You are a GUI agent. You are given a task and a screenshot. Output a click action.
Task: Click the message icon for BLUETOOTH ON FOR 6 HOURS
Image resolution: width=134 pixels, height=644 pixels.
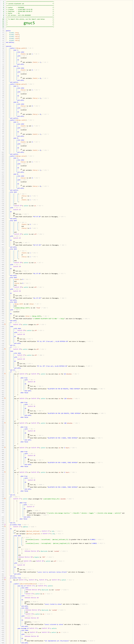(29, 486)
